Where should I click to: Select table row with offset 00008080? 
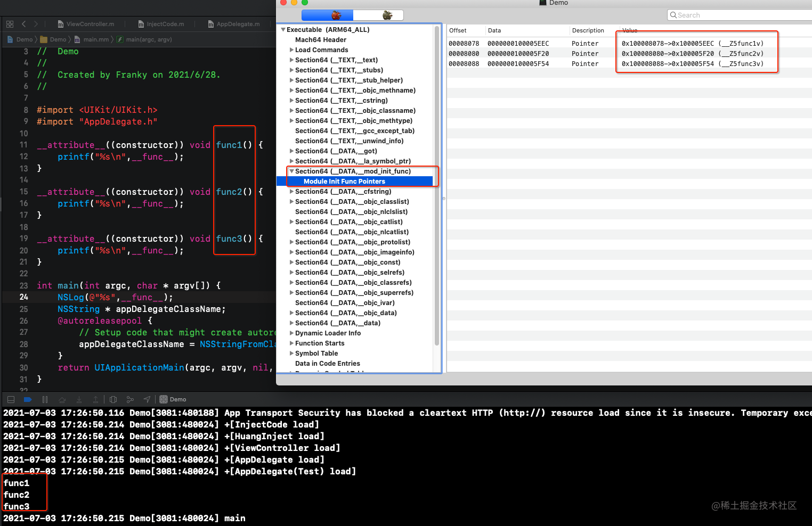[629, 54]
